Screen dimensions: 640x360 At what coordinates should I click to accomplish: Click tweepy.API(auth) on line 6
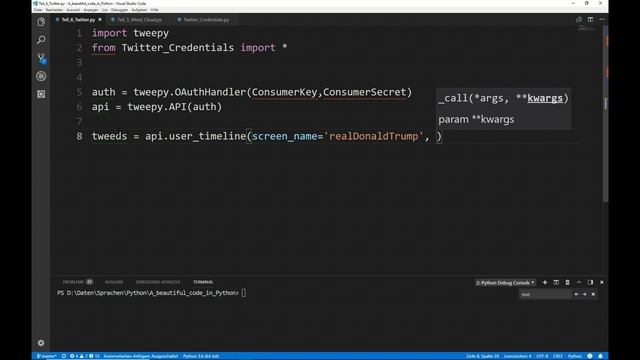pos(175,107)
